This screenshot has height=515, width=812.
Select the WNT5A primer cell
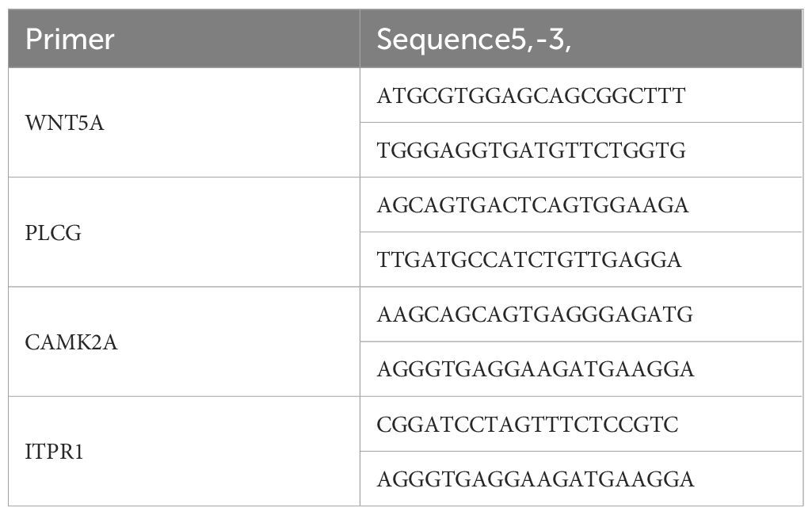(184, 123)
